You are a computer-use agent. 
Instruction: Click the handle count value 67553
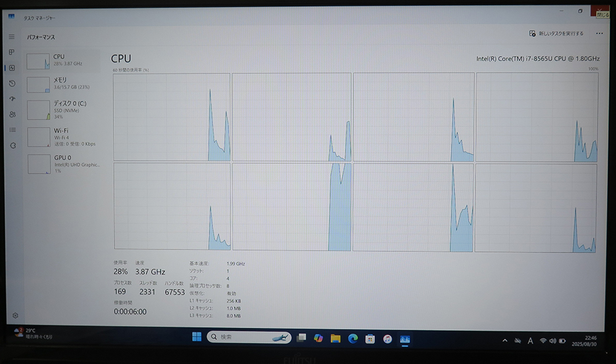coord(174,292)
